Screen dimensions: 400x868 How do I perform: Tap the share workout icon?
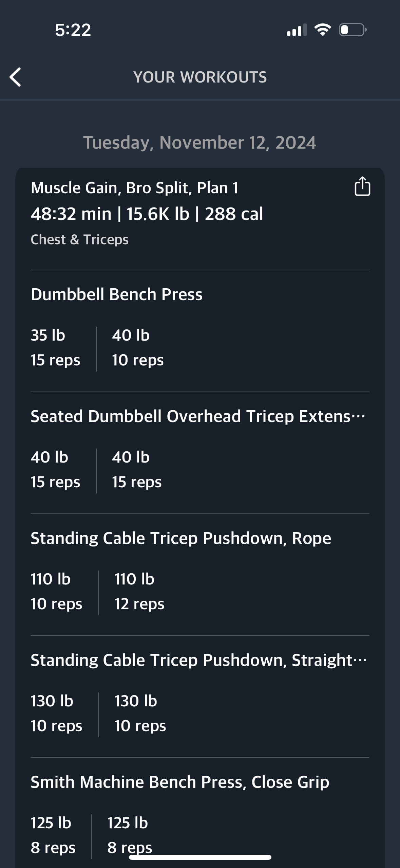[x=362, y=186]
